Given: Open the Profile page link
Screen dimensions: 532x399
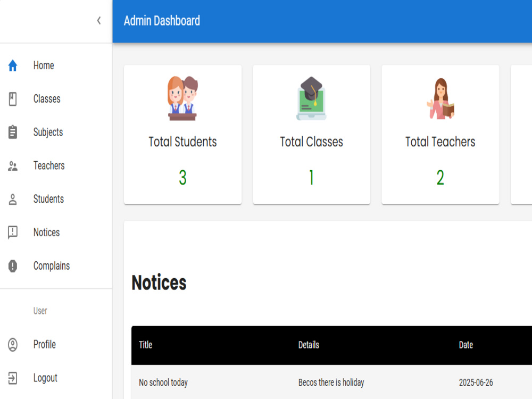Looking at the screenshot, I should (56, 345).
